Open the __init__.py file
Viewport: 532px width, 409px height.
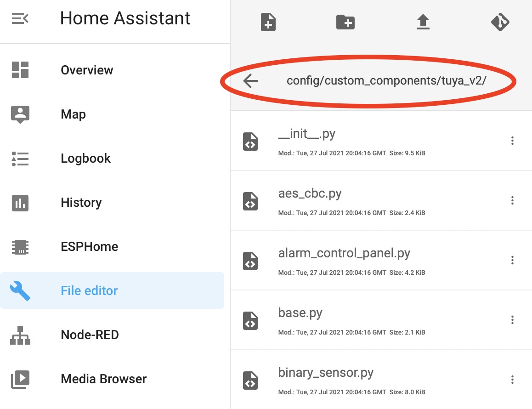point(381,141)
